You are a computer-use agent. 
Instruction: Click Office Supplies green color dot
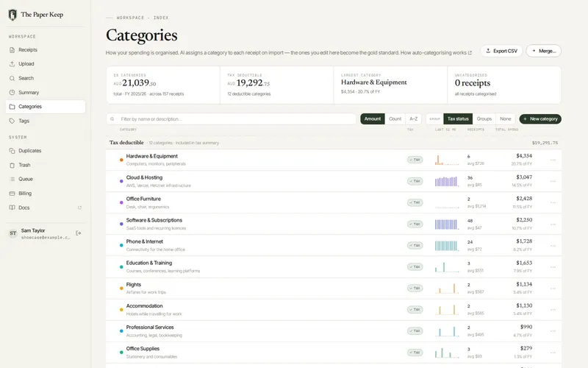pos(121,353)
